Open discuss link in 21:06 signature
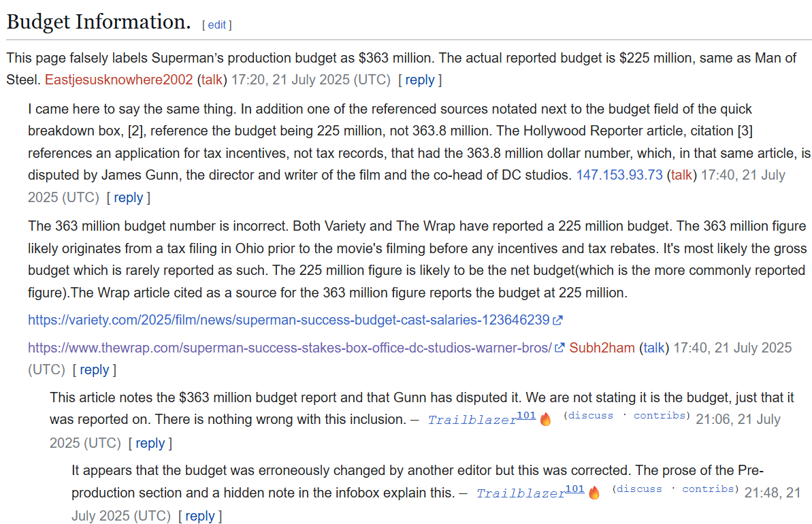The image size is (812, 524). coord(590,415)
